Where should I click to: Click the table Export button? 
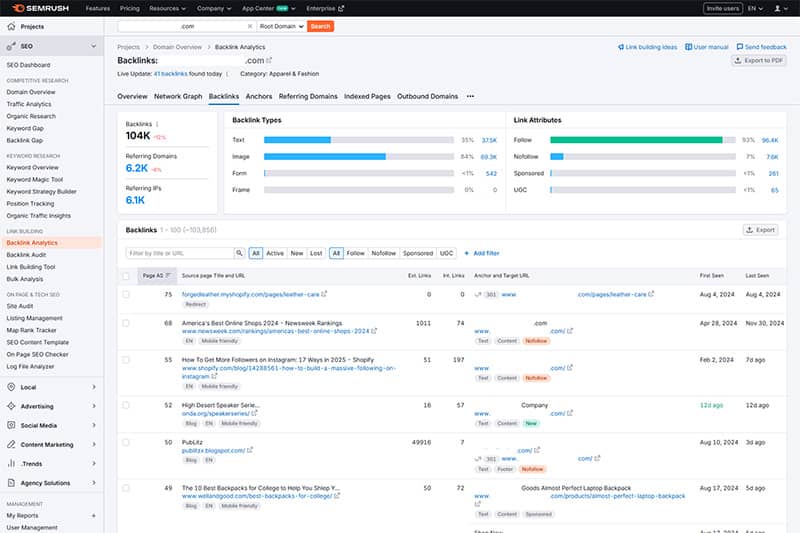[760, 230]
